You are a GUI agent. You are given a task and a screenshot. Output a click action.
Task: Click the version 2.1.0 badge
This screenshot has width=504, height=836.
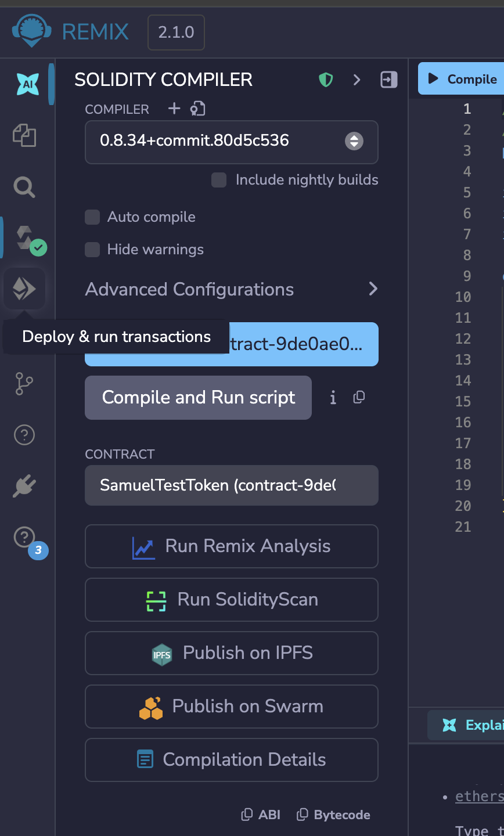(176, 32)
